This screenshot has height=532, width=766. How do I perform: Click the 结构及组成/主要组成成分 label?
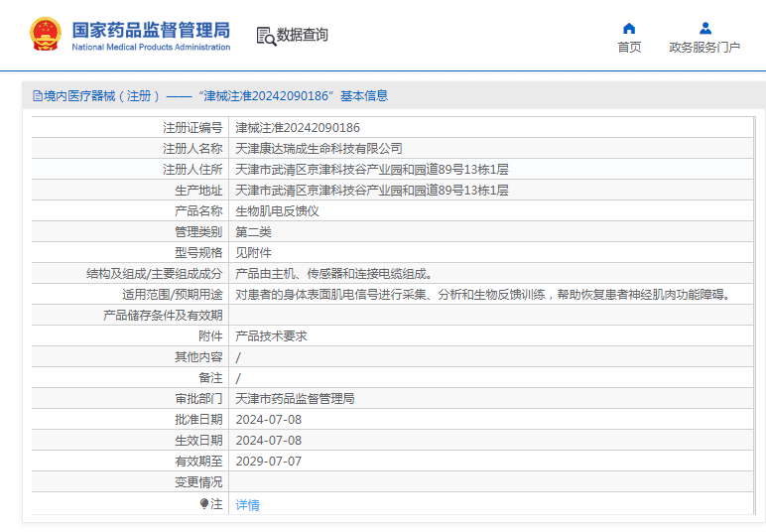click(x=155, y=274)
